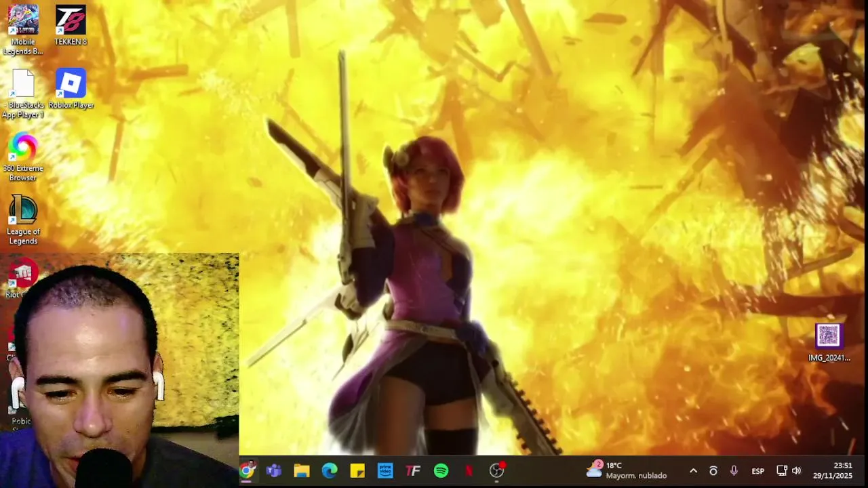Launch League of Legends shortcut
The height and width of the screenshot is (488, 868).
[x=23, y=220]
